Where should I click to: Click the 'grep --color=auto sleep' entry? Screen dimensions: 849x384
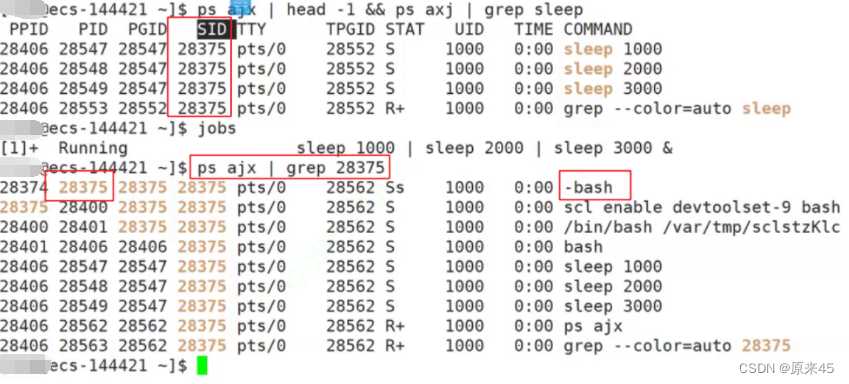(x=677, y=108)
